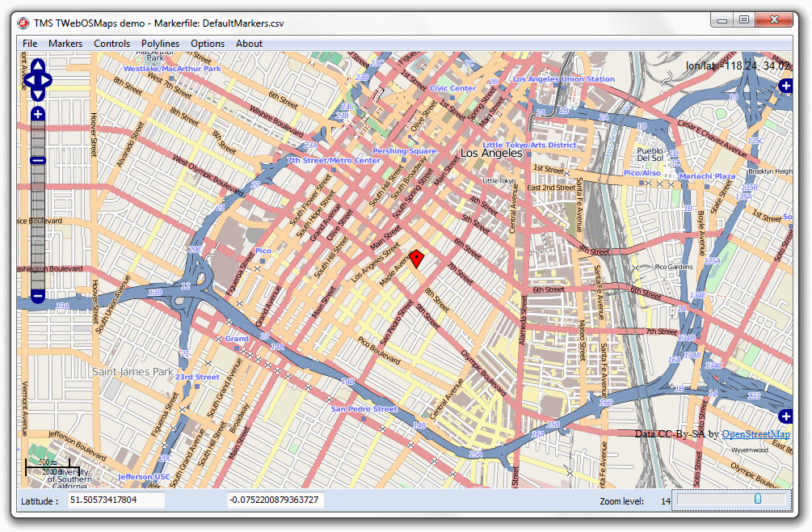
Task: Open the Polylines menu
Action: tap(160, 43)
